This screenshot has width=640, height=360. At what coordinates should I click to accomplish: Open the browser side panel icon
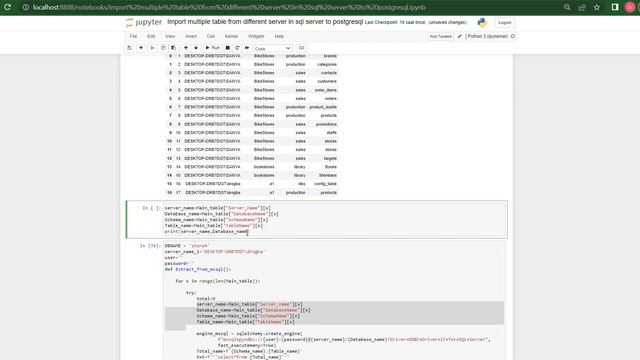click(x=615, y=7)
